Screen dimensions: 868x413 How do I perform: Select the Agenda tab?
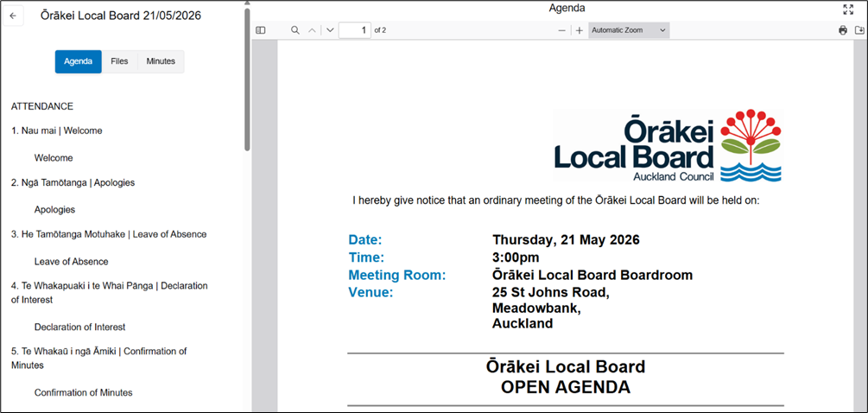pos(78,61)
